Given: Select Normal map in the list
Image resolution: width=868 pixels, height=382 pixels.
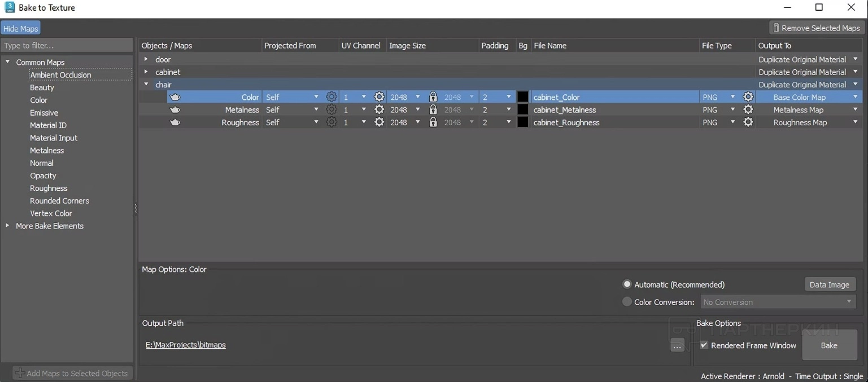Looking at the screenshot, I should tap(42, 163).
